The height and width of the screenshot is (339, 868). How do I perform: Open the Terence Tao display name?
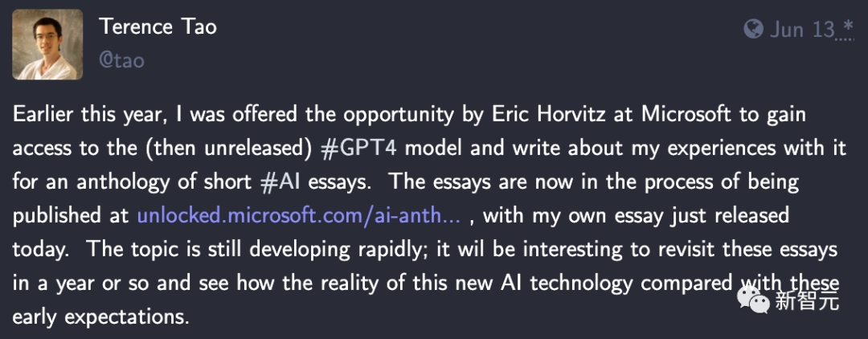pos(158,27)
